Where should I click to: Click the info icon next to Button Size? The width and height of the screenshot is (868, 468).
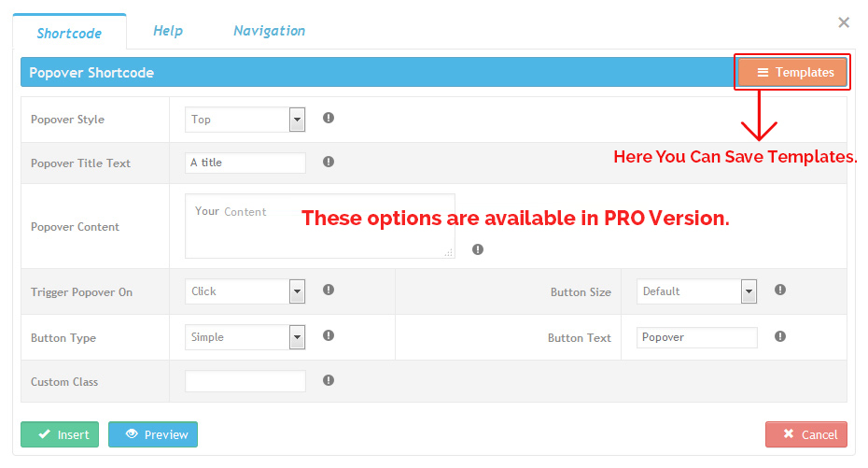click(780, 291)
